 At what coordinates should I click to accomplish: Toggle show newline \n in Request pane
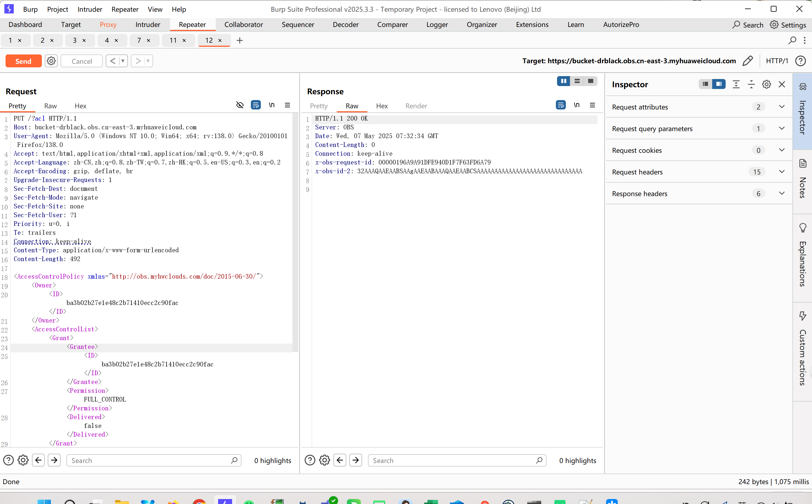272,105
